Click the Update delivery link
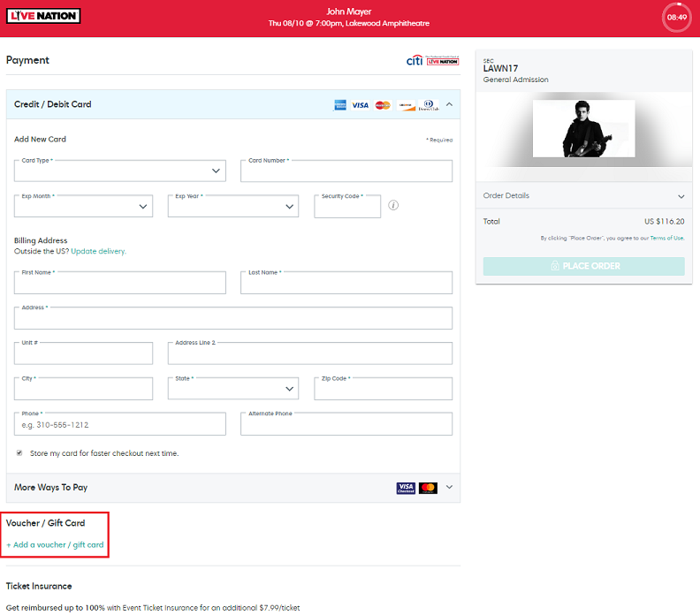The image size is (700, 615). 98,251
